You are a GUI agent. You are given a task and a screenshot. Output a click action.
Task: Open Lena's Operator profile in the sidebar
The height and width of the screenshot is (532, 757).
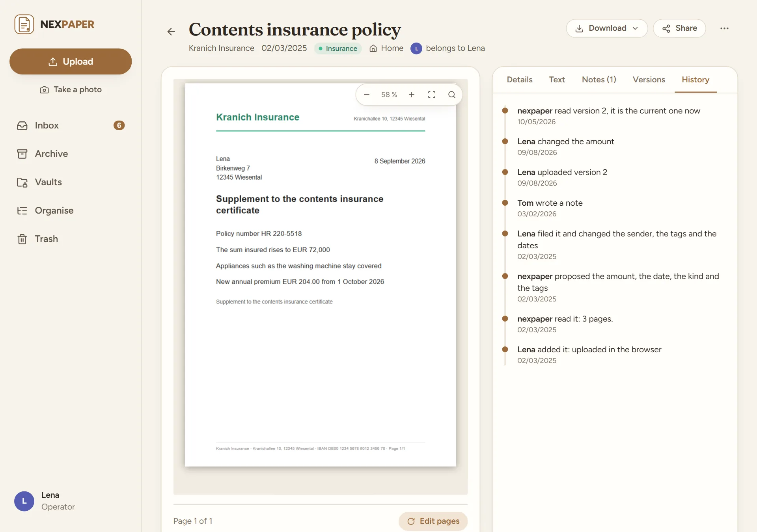(45, 501)
